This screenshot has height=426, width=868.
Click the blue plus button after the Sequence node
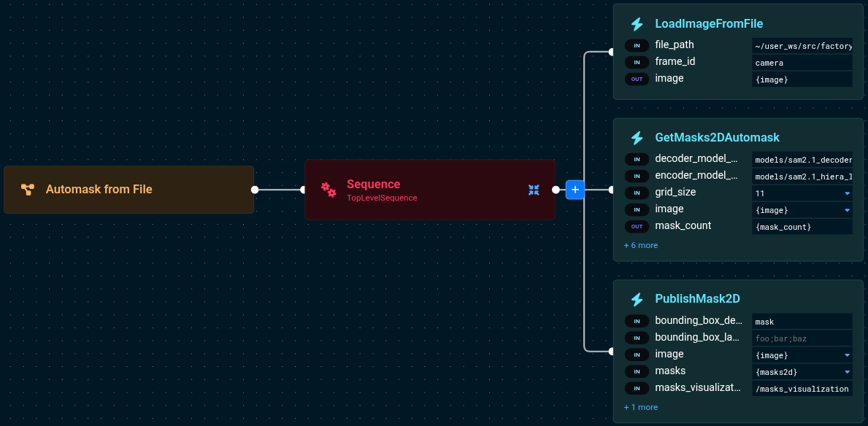pyautogui.click(x=575, y=190)
